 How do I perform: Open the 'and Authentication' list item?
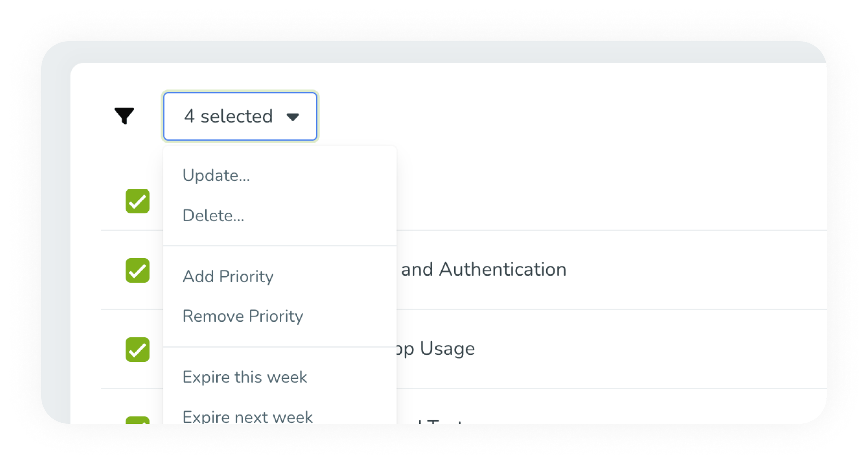tap(483, 269)
